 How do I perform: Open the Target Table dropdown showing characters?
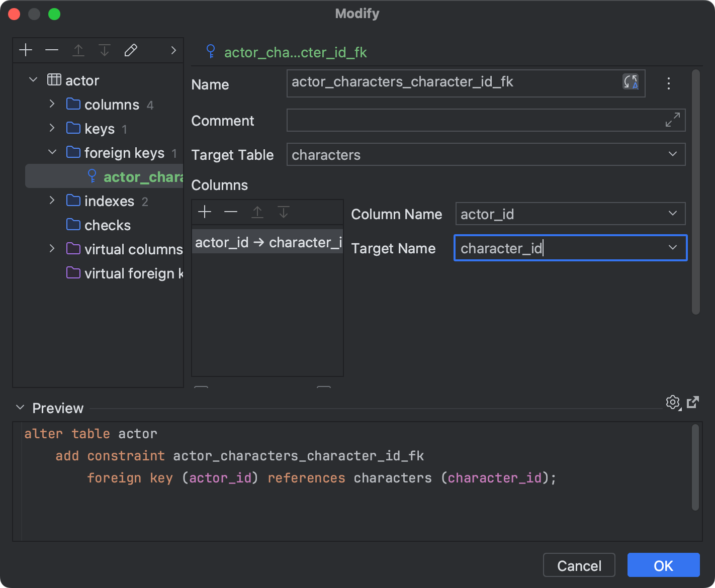(x=673, y=154)
